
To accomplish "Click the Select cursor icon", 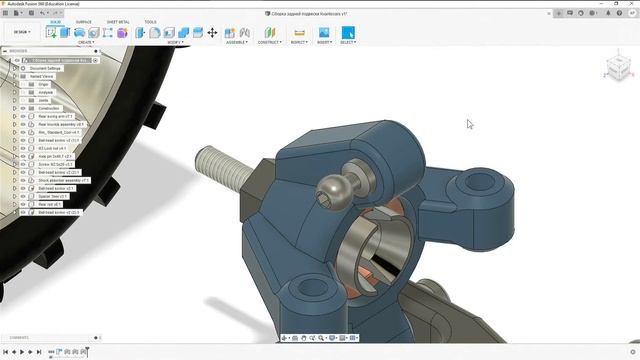I will (x=348, y=33).
